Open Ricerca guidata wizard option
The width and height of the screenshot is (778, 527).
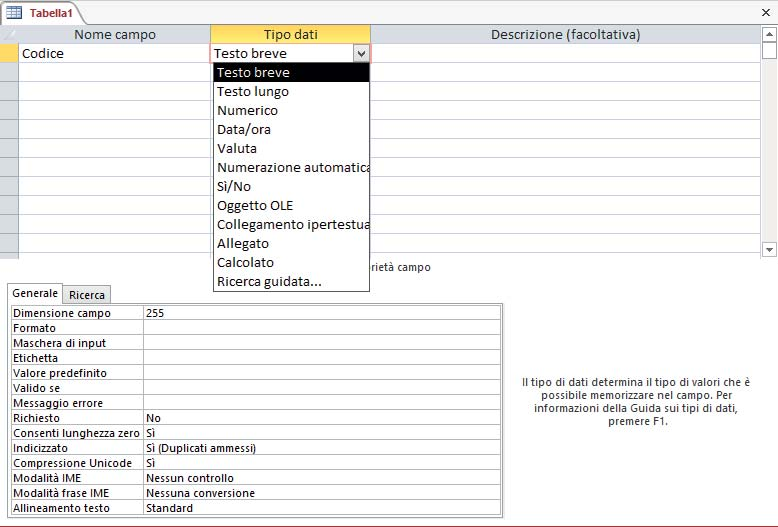click(x=269, y=282)
